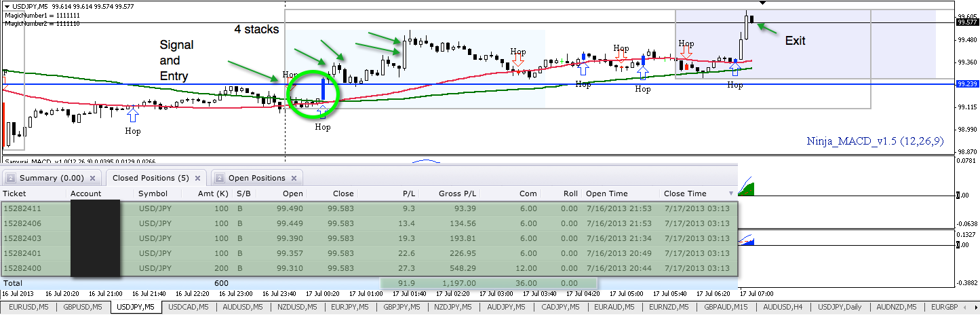This screenshot has height=315, width=980.
Task: Switch to AUDUSD,M5 chart tab
Action: 245,308
